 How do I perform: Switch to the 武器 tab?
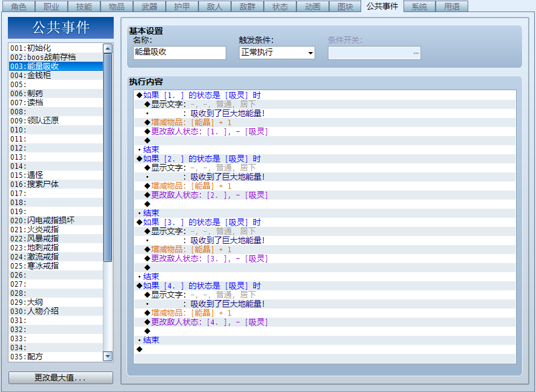(149, 7)
